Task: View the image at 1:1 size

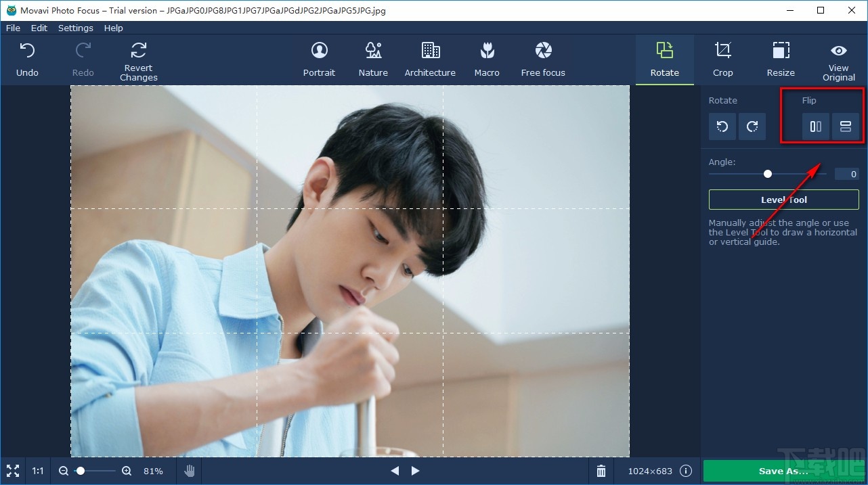Action: tap(37, 471)
